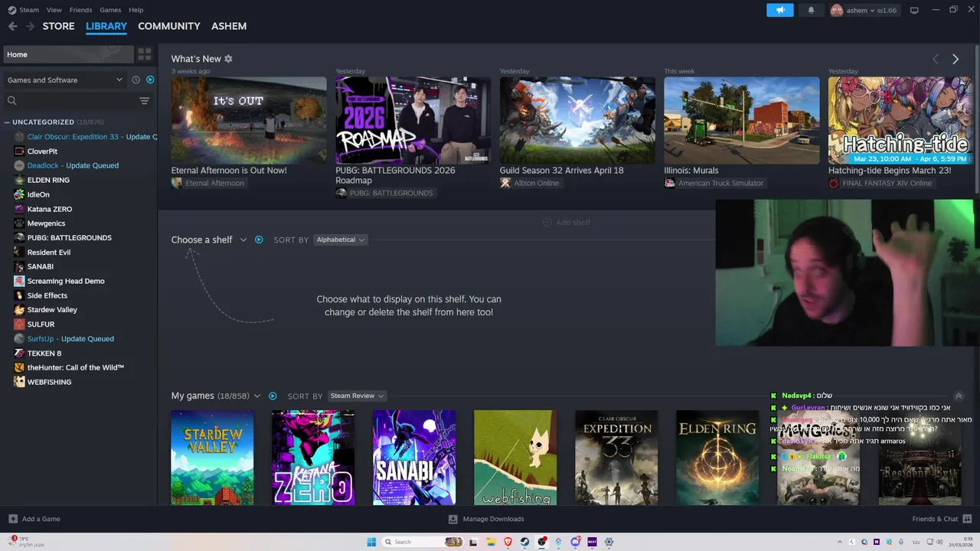Open Games and Software dropdown
980x551 pixels.
[x=64, y=80]
